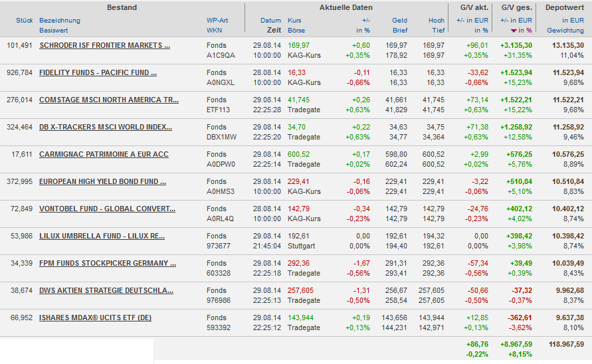Click CARMIGNAC PATRIMOINE A EUR ACC
The width and height of the screenshot is (592, 364).
104,154
